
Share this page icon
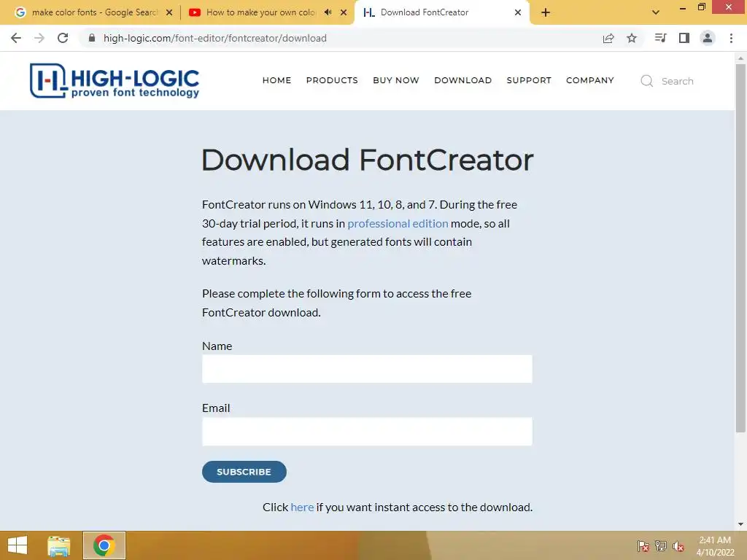click(608, 38)
